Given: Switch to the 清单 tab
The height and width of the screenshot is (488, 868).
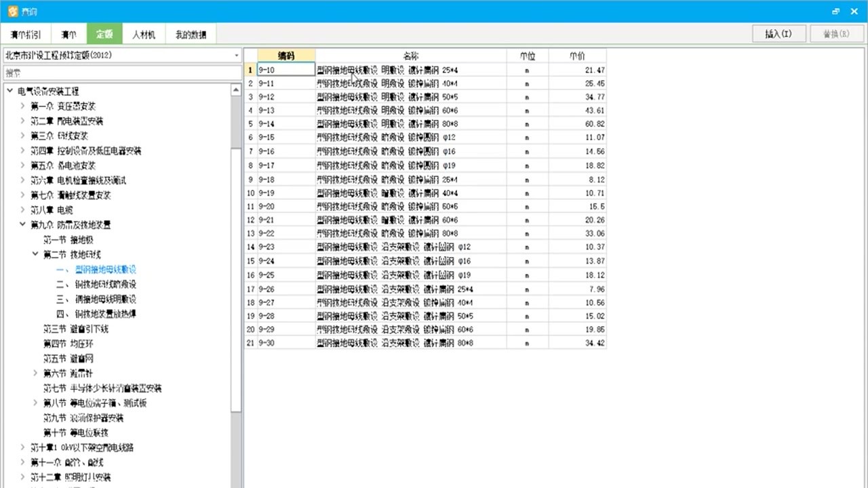Looking at the screenshot, I should (x=68, y=35).
